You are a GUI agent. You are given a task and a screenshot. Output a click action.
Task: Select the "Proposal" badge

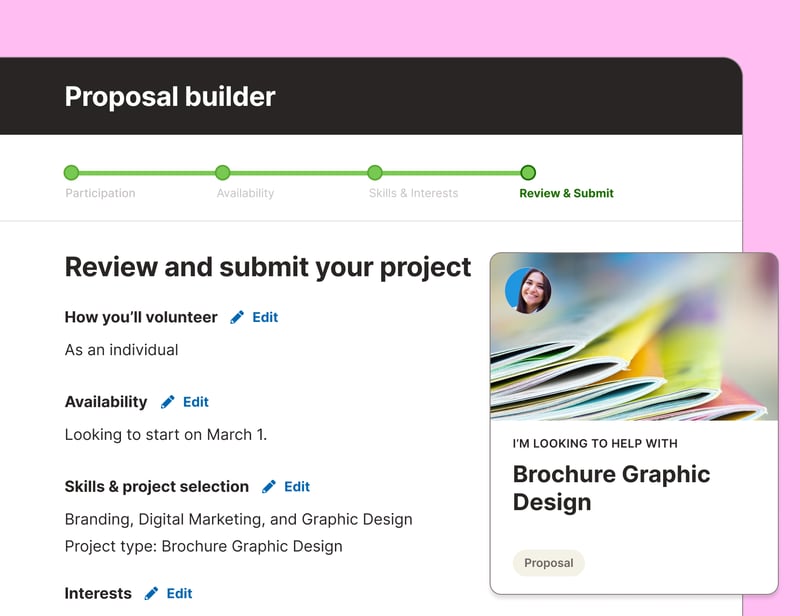(549, 563)
